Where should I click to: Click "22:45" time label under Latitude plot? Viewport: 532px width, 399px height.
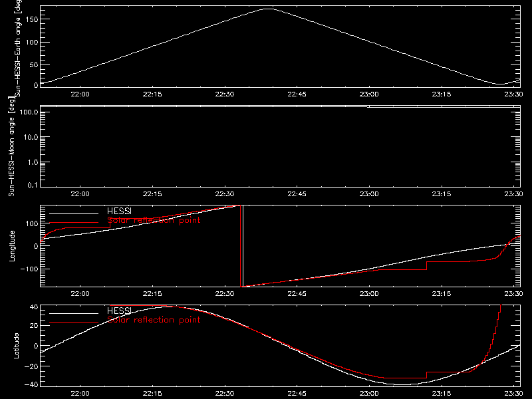tap(297, 393)
